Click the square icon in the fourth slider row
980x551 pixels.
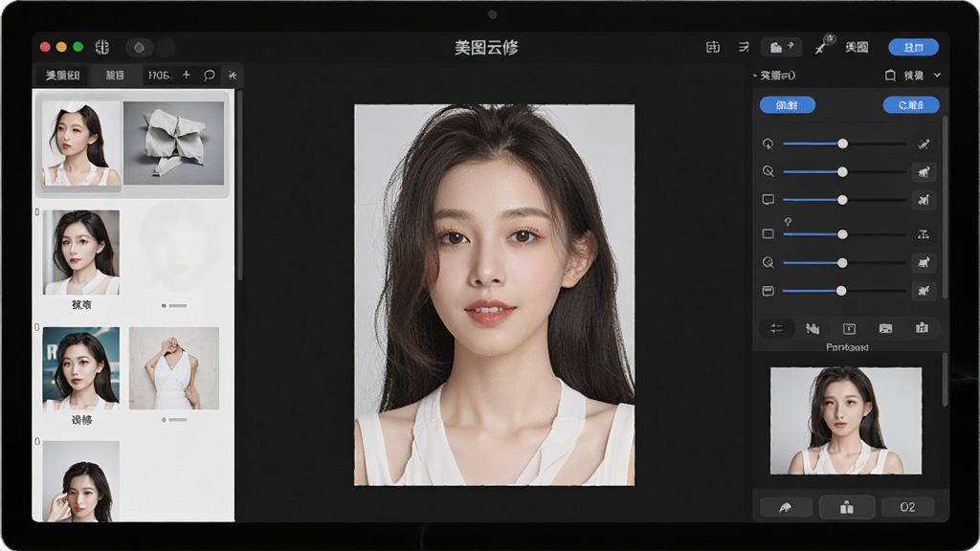(768, 233)
